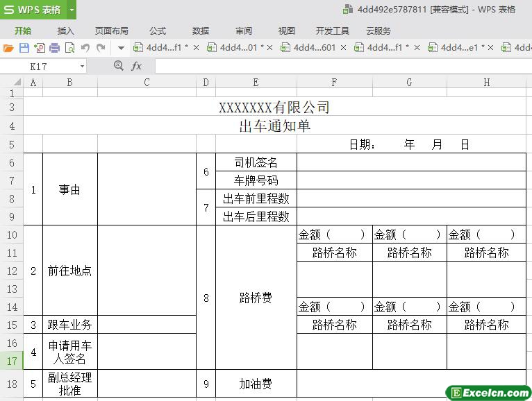Select the 加油费 cell

pyautogui.click(x=256, y=384)
